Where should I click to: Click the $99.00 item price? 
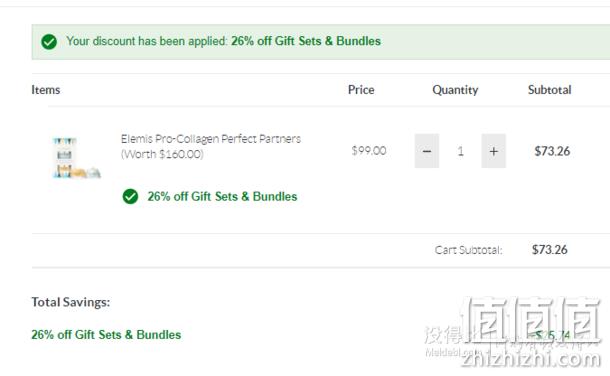pos(369,150)
